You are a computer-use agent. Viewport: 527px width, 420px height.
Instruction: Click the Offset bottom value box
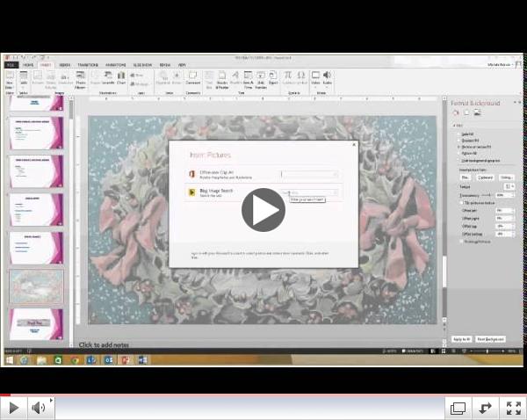point(505,234)
